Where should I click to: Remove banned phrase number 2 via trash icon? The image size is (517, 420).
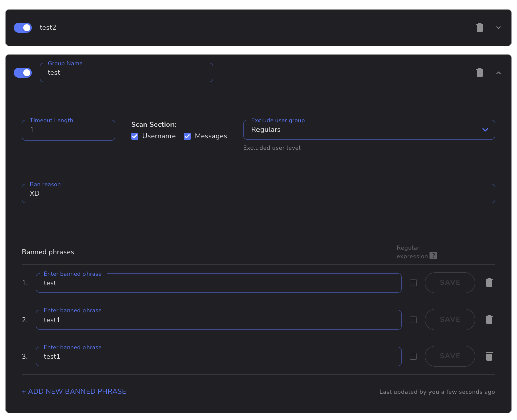[x=489, y=320]
